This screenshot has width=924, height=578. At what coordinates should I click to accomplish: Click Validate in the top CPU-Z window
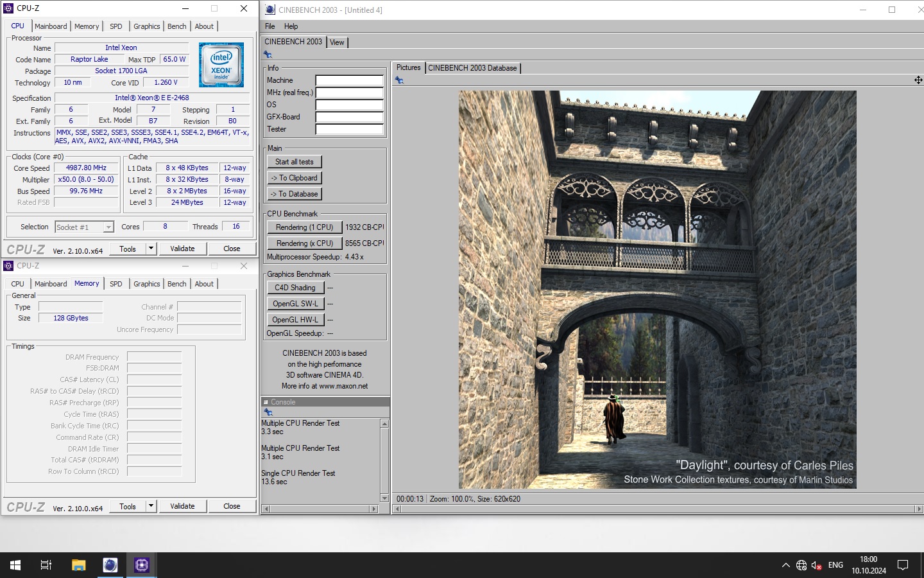click(182, 249)
